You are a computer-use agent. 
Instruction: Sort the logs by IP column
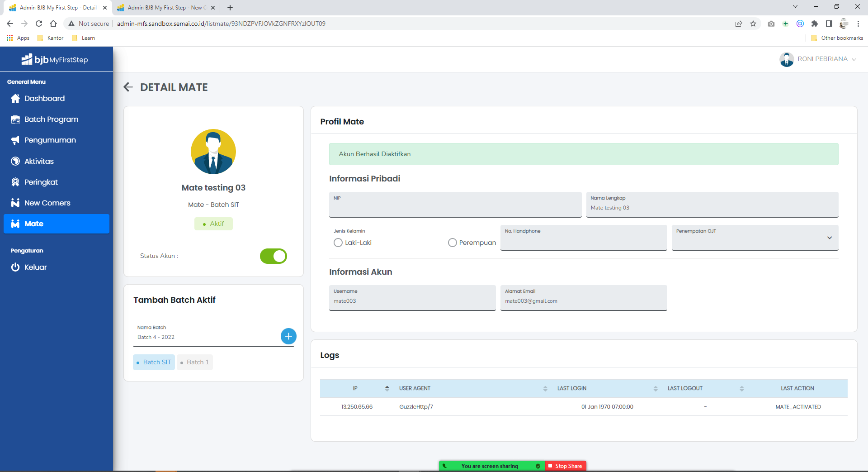pos(357,388)
